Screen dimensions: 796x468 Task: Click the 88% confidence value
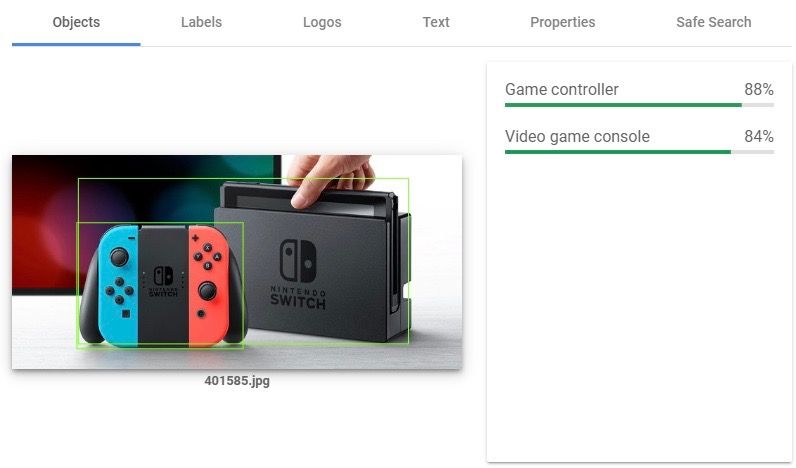point(758,90)
